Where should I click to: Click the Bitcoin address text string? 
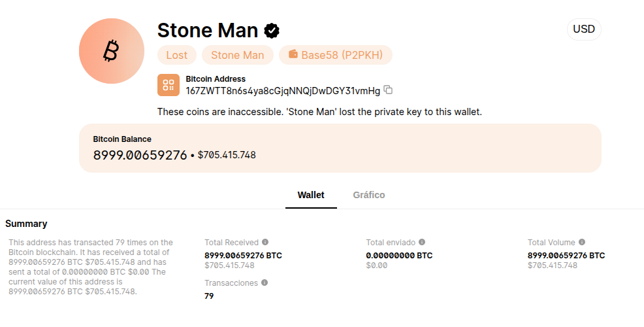pyautogui.click(x=283, y=91)
